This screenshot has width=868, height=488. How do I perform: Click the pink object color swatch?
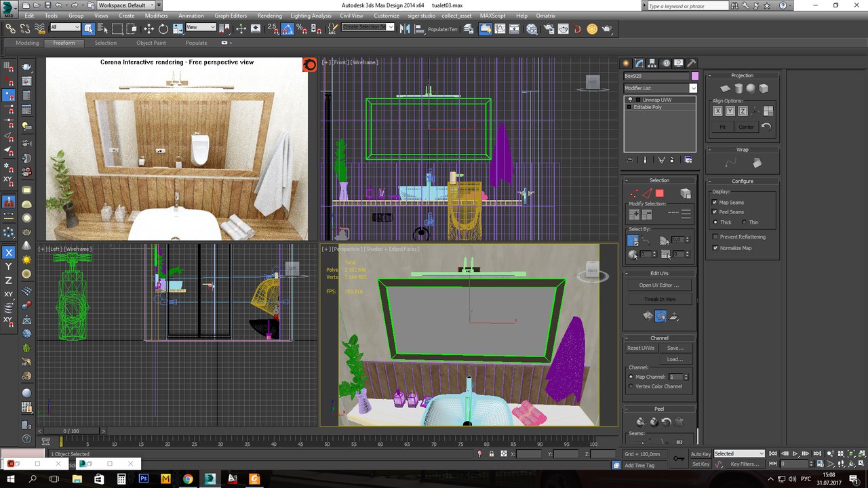point(694,76)
